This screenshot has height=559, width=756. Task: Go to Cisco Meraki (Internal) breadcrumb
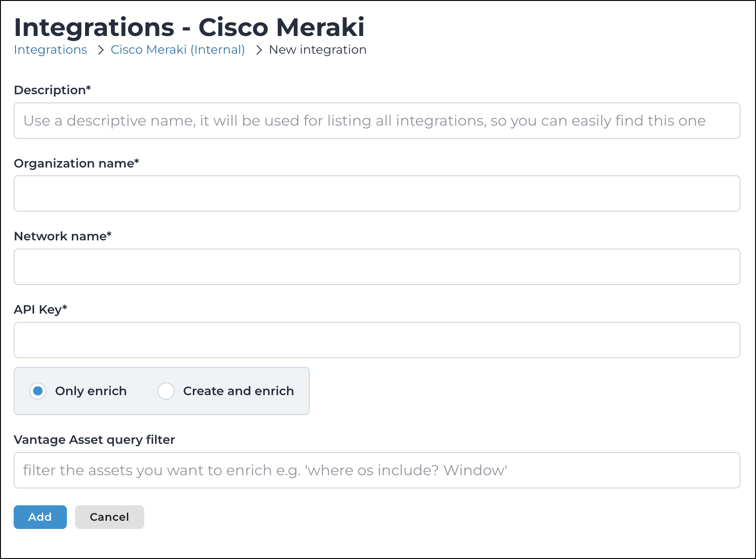tap(178, 50)
